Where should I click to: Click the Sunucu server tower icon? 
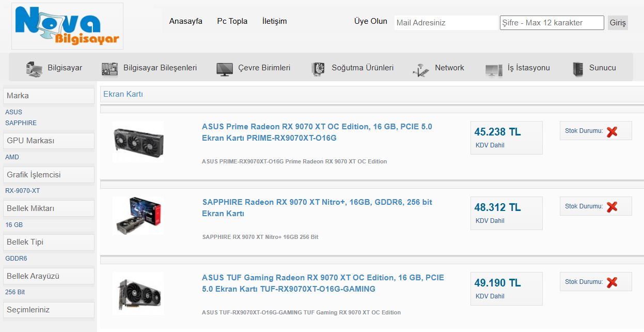(x=578, y=69)
